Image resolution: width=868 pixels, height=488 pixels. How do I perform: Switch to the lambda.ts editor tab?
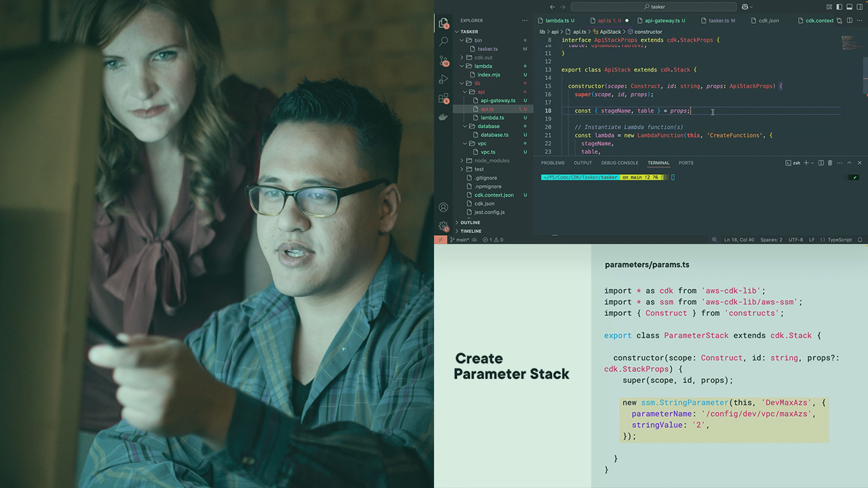[557, 21]
